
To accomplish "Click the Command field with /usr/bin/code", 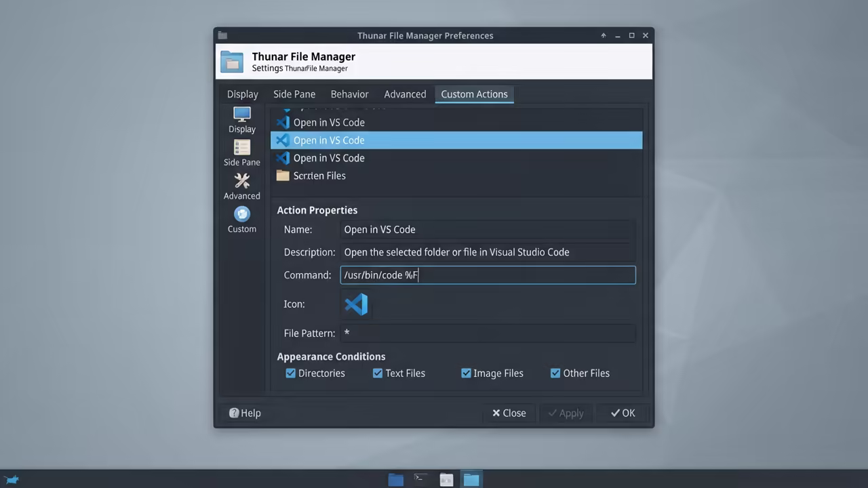I will click(488, 274).
